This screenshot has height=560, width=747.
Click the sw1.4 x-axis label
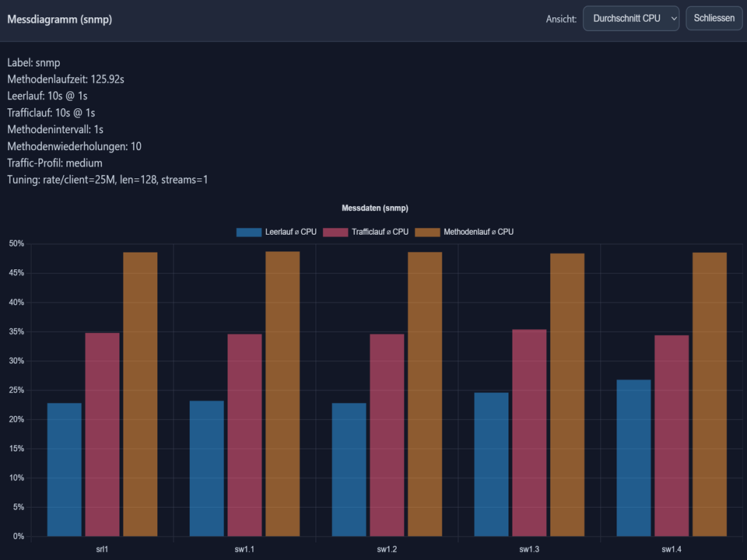click(672, 549)
